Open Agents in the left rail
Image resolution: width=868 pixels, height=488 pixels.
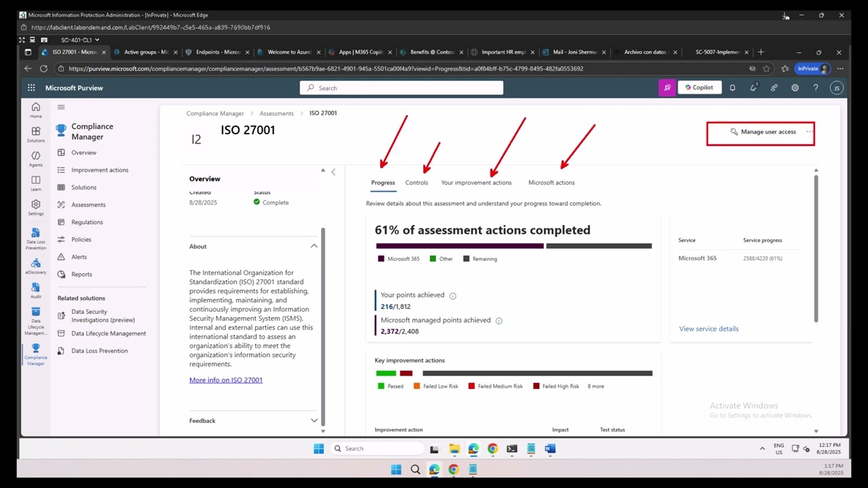coord(36,159)
